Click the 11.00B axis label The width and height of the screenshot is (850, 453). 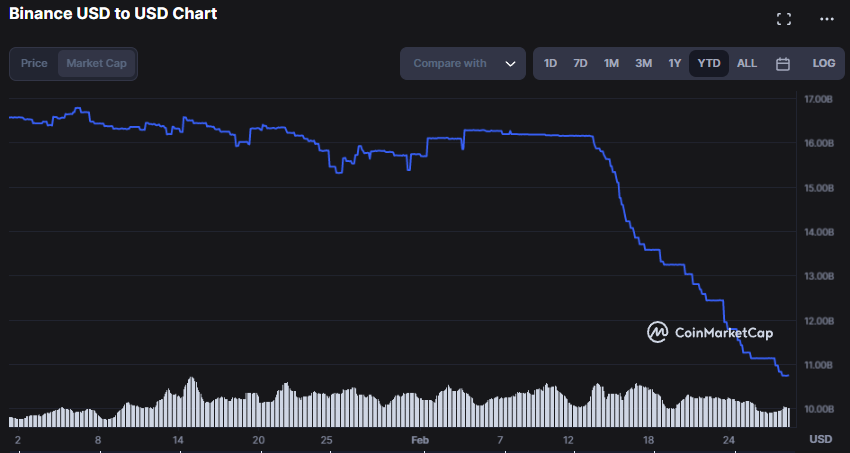[819, 365]
